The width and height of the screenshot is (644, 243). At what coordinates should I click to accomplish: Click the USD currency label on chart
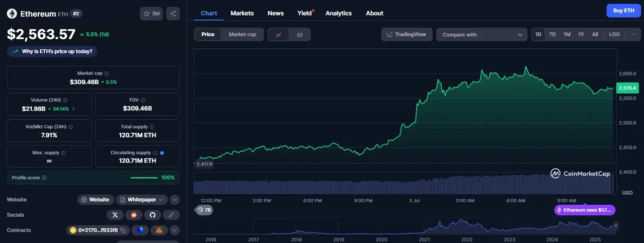pyautogui.click(x=627, y=193)
